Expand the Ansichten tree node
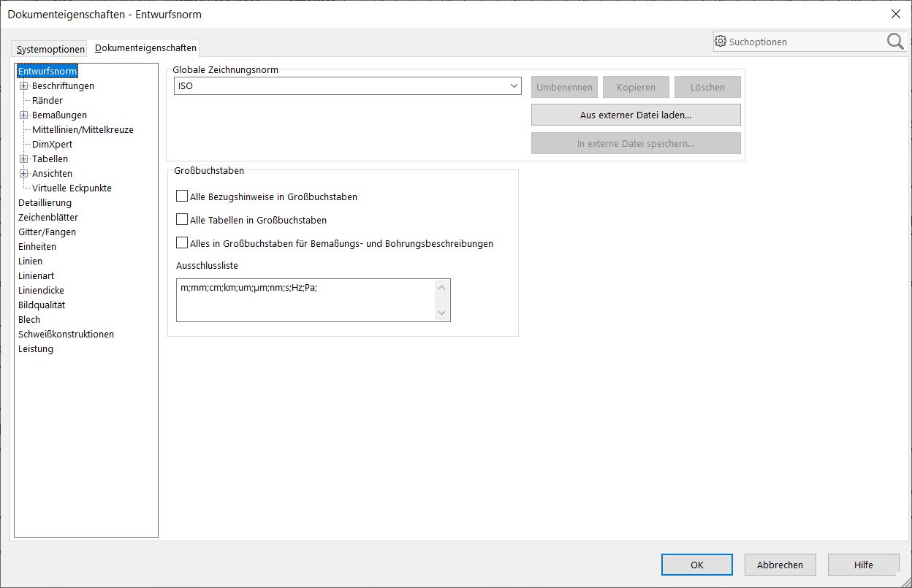The image size is (912, 588). click(24, 174)
